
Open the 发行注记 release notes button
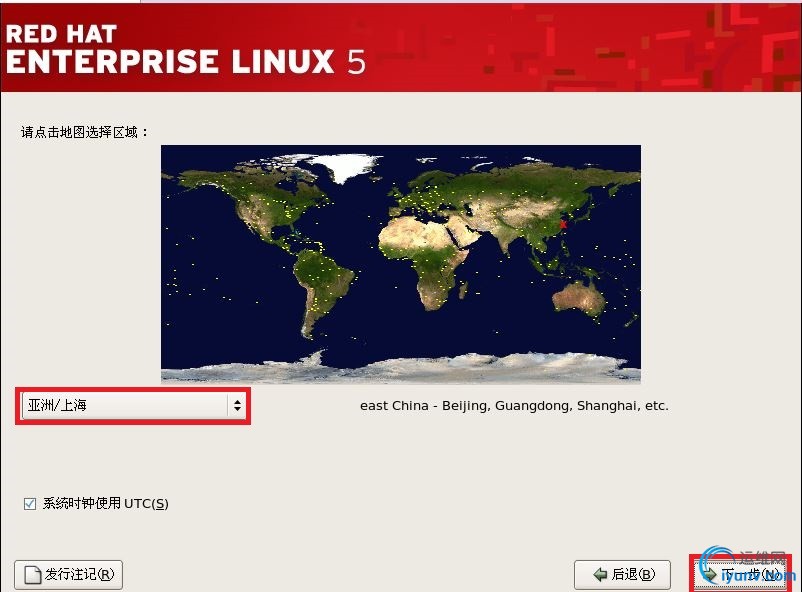69,575
